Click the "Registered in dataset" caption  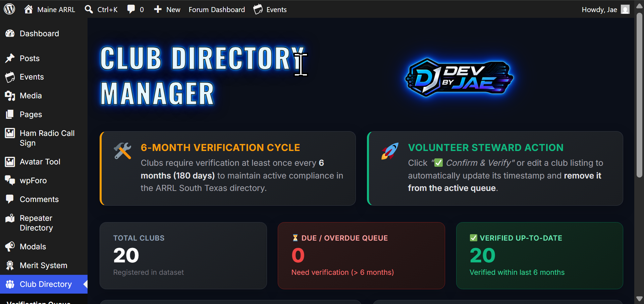(149, 272)
